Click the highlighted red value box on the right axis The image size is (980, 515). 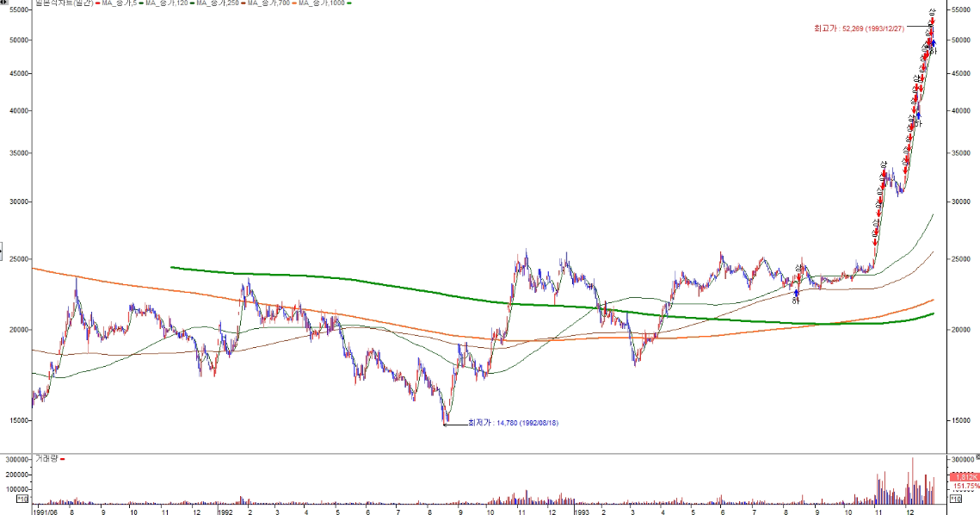tap(965, 477)
